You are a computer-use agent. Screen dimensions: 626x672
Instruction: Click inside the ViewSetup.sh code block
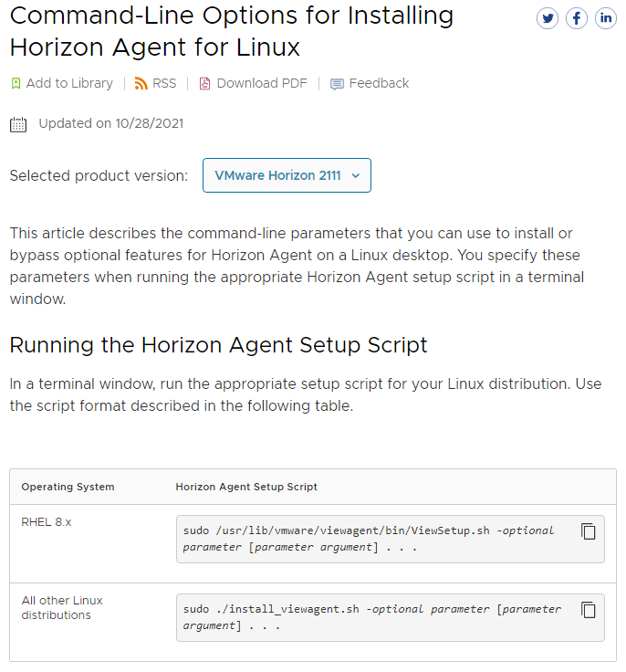pyautogui.click(x=374, y=539)
